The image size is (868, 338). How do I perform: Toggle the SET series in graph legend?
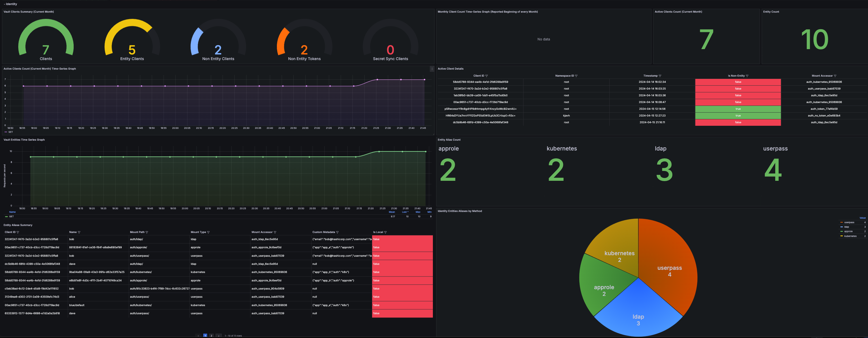pos(10,132)
